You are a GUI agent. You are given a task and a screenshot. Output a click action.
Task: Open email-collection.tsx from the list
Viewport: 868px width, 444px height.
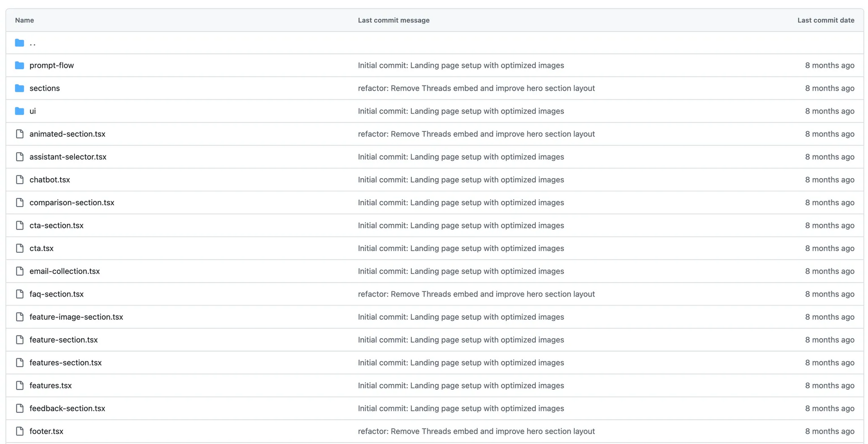[65, 271]
